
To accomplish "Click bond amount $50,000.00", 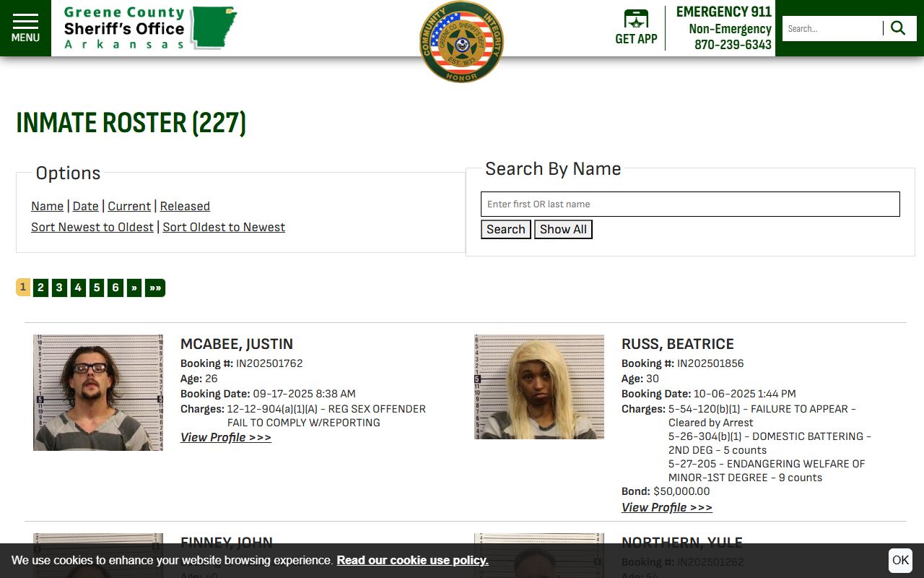I will coord(681,491).
